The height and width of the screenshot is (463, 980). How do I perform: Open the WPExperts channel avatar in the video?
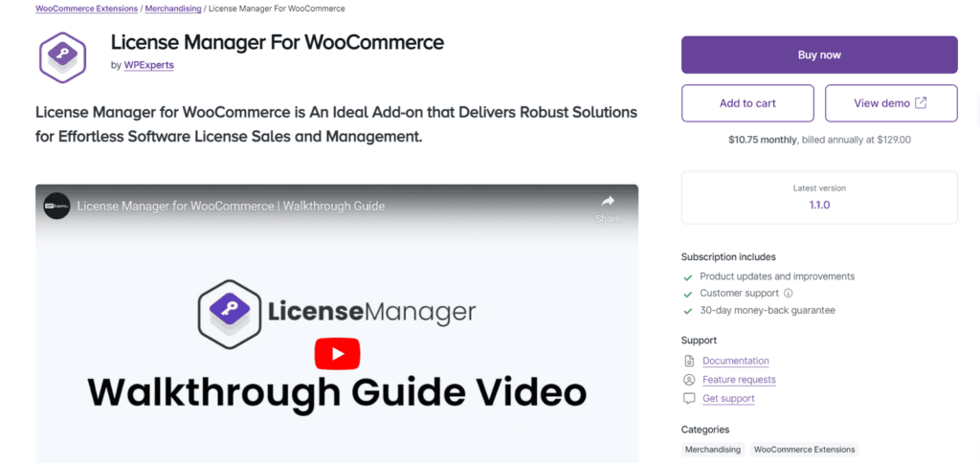pyautogui.click(x=56, y=206)
